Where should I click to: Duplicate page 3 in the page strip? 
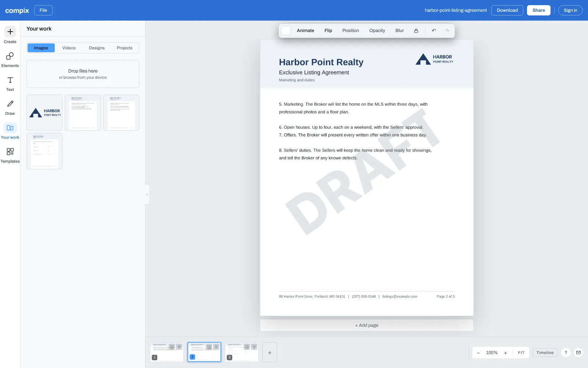[x=247, y=347]
